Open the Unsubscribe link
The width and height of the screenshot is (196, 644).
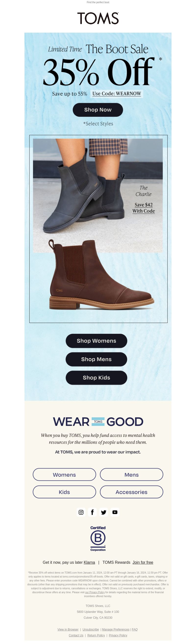91,630
